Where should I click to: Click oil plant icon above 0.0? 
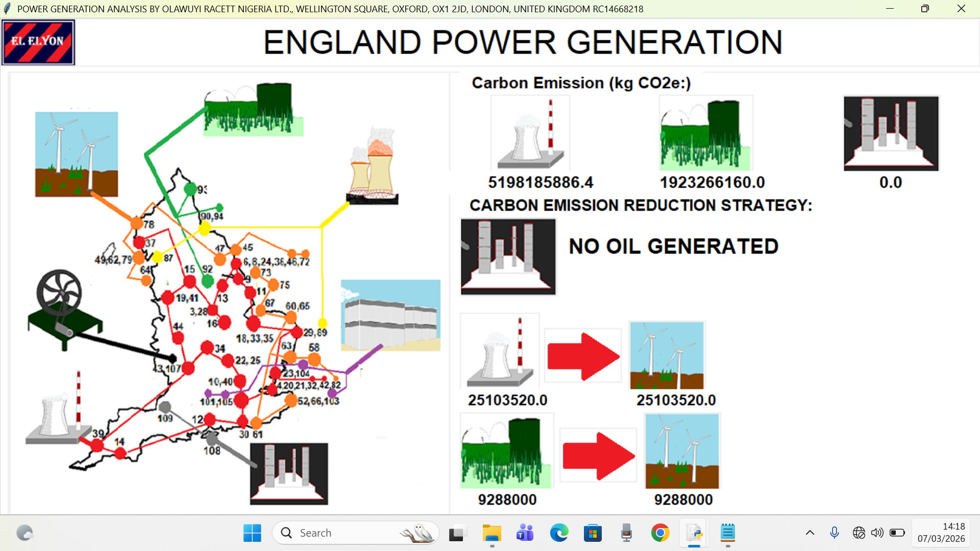pyautogui.click(x=891, y=133)
